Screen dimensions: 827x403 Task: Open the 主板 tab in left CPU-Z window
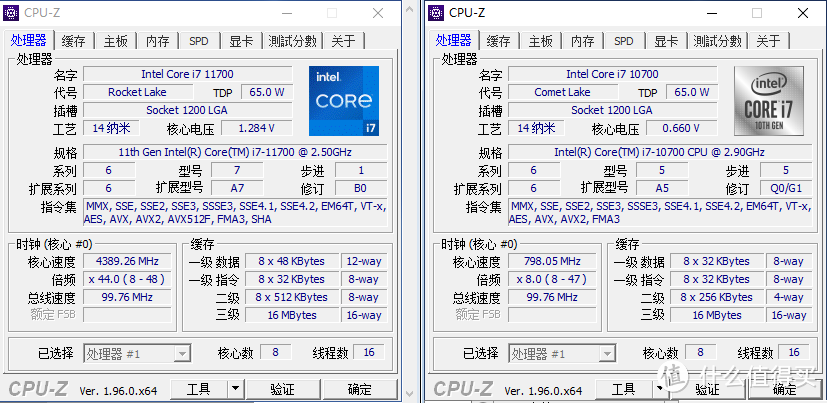pos(116,41)
